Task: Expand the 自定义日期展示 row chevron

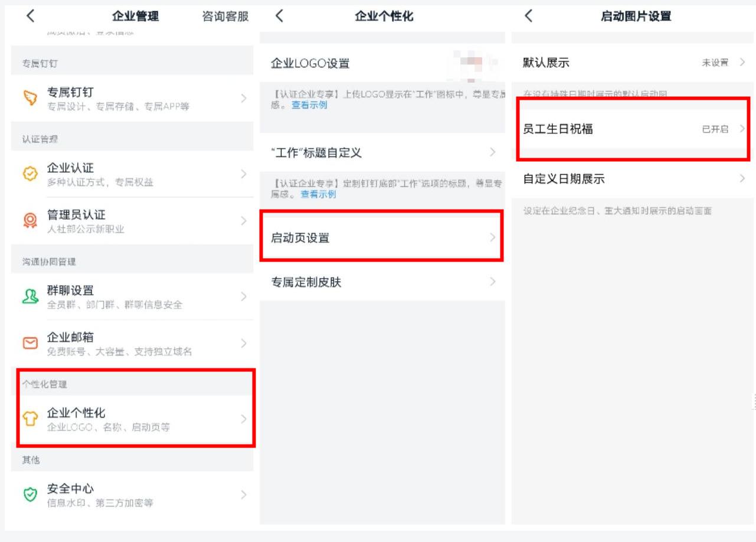Action: [741, 178]
